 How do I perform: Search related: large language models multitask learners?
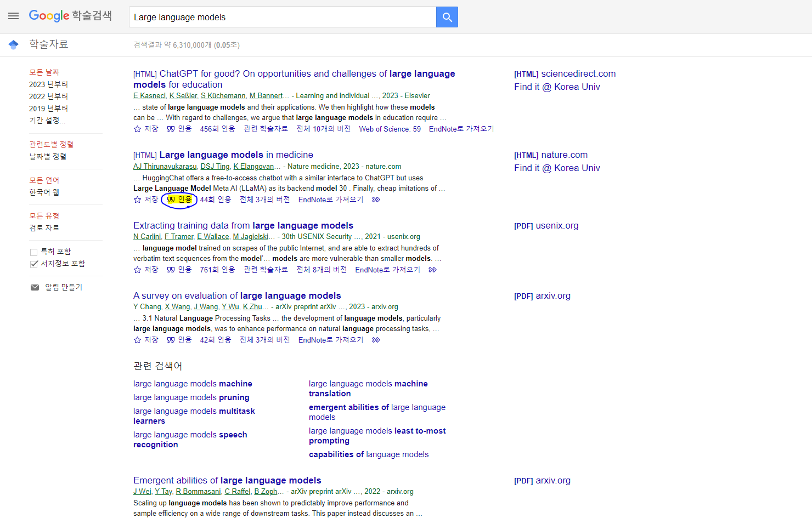point(194,416)
